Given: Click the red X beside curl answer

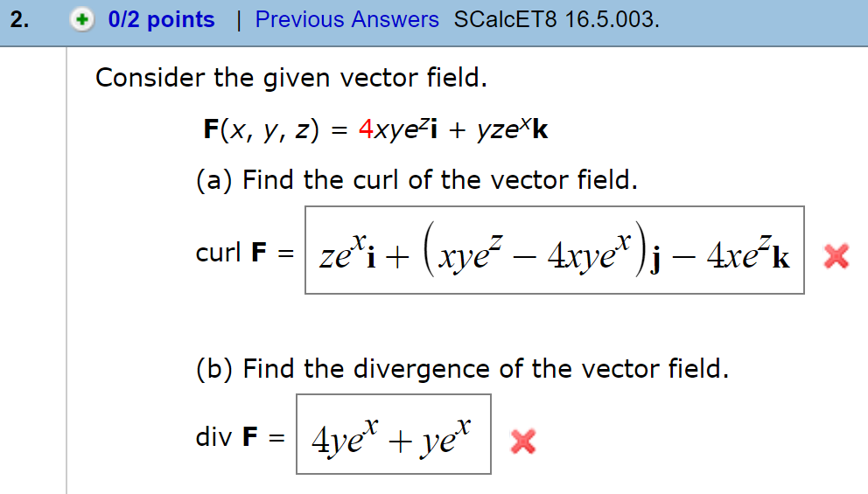Looking at the screenshot, I should point(836,256).
